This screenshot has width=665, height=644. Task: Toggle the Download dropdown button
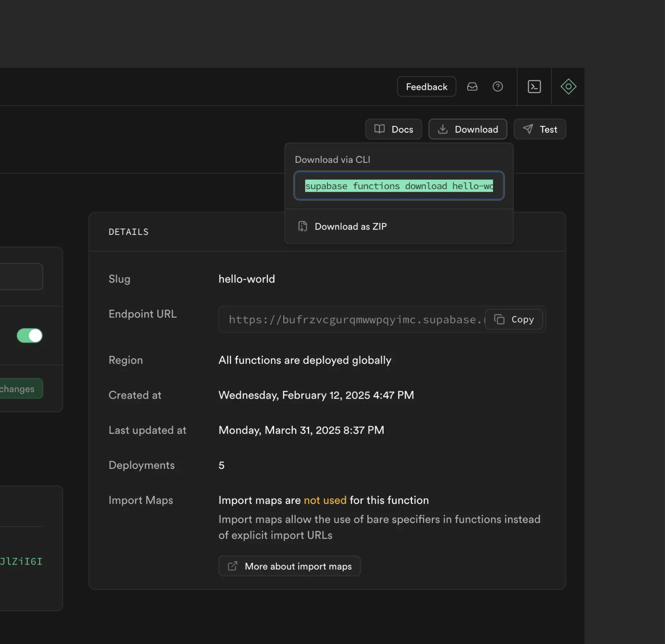point(468,129)
